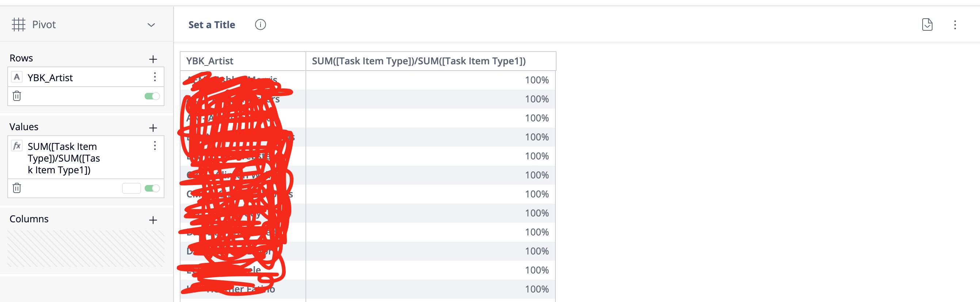This screenshot has width=980, height=302.
Task: Click the SUM formula column header
Action: pyautogui.click(x=418, y=61)
